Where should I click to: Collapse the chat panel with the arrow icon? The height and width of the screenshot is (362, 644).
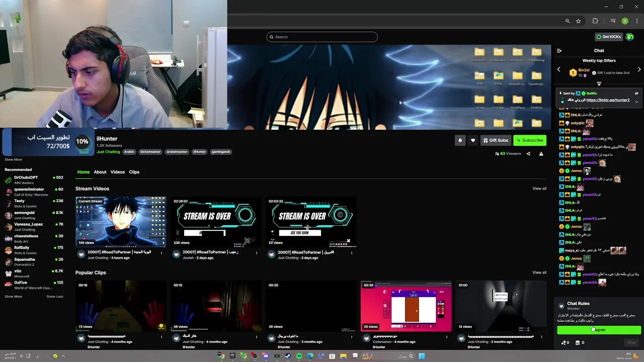tap(559, 50)
